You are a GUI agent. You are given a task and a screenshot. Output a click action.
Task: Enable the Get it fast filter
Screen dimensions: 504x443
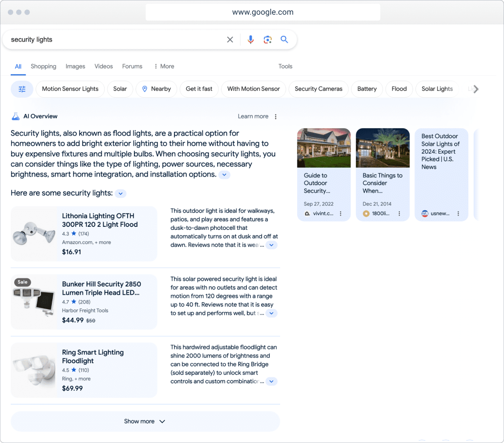point(199,89)
